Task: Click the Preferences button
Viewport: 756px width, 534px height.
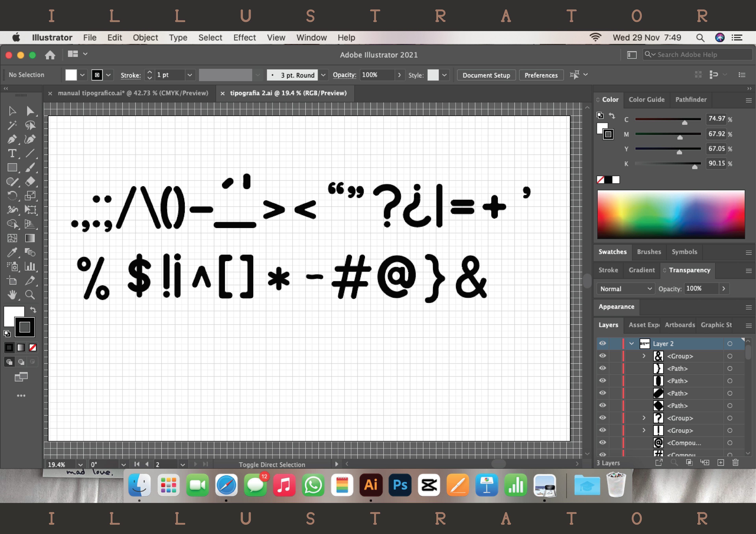Action: [541, 75]
